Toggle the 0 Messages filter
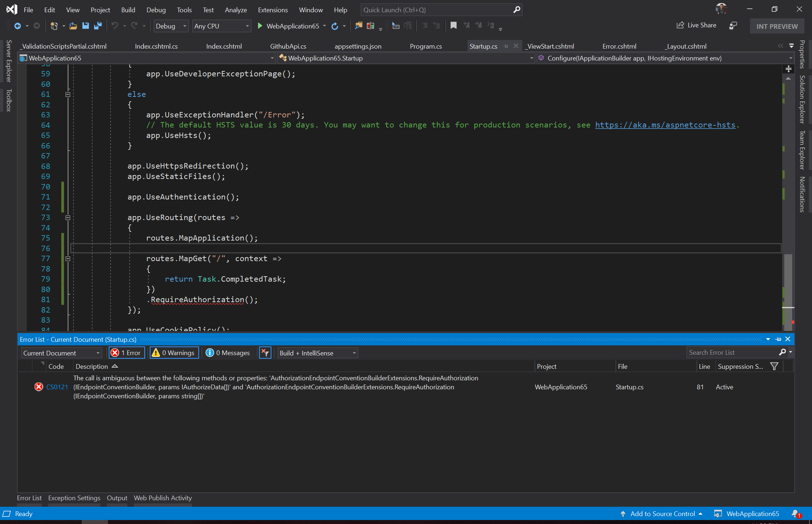The width and height of the screenshot is (812, 524). pyautogui.click(x=228, y=353)
